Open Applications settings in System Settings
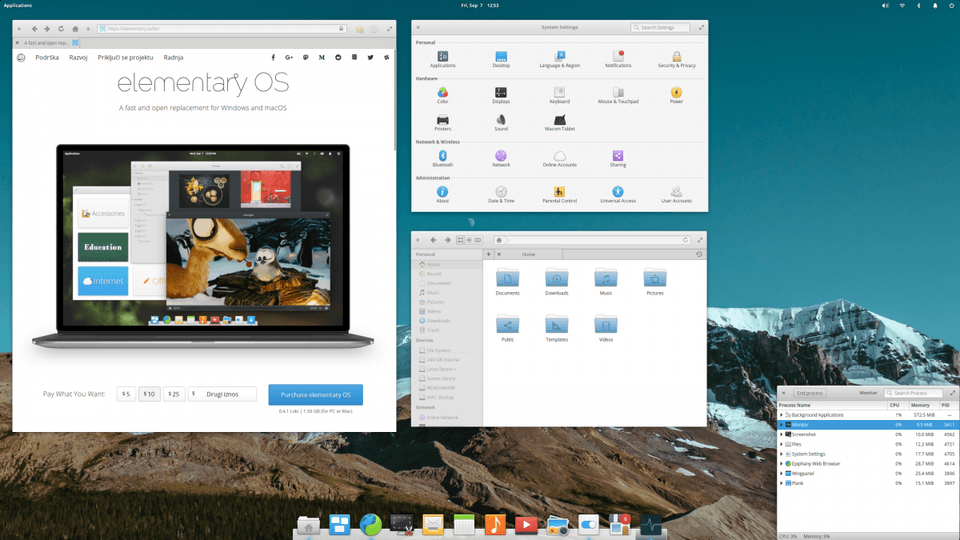This screenshot has height=540, width=960. pyautogui.click(x=443, y=57)
